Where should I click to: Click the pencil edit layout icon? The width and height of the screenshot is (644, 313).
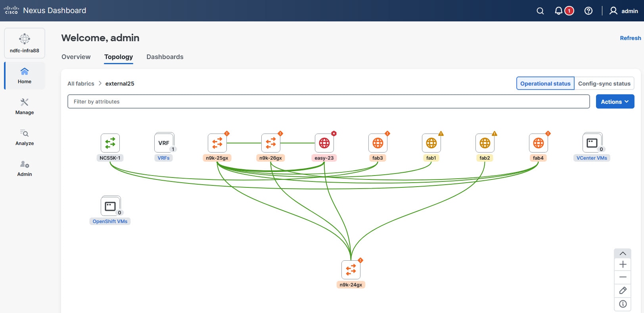point(623,291)
